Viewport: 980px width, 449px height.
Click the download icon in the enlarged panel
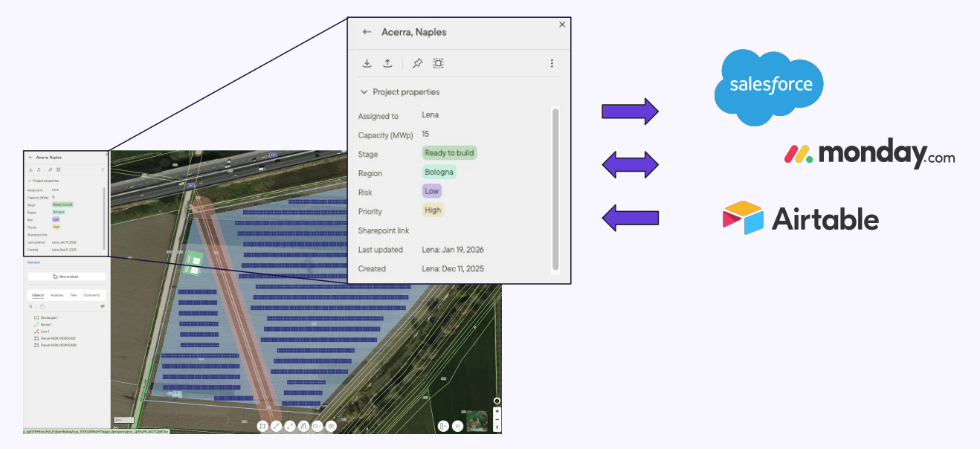tap(367, 63)
